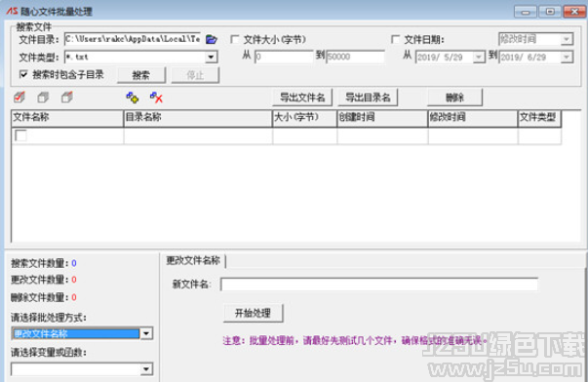The height and width of the screenshot is (382, 588).
Task: Click the uncheck-all box icon in toolbar
Action: point(43,97)
